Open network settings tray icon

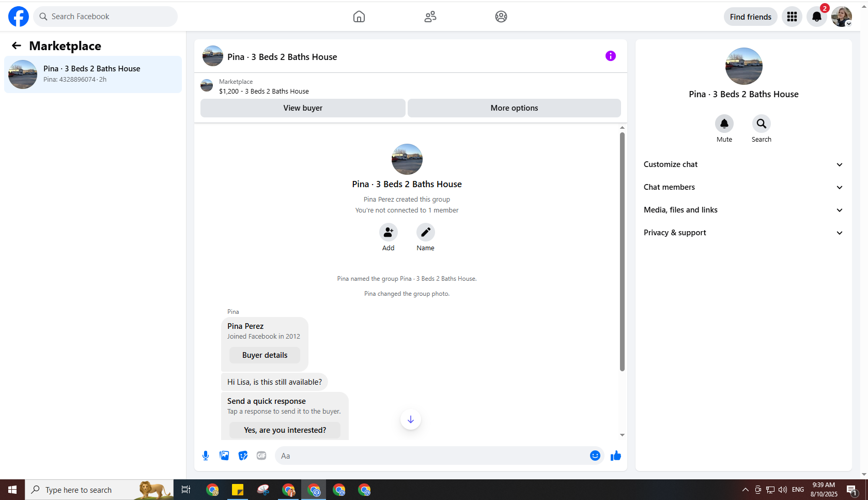click(x=770, y=490)
